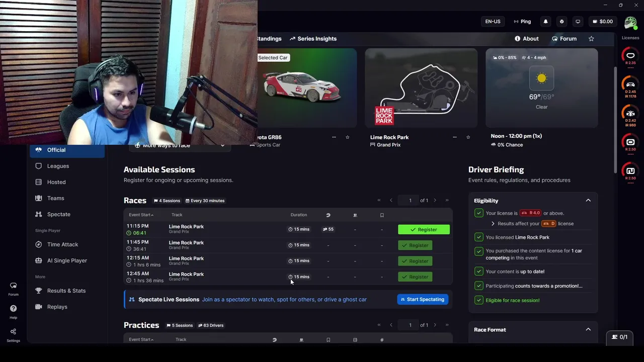Go to previous page of Practices
Viewport: 644px width, 362px height.
pyautogui.click(x=391, y=325)
